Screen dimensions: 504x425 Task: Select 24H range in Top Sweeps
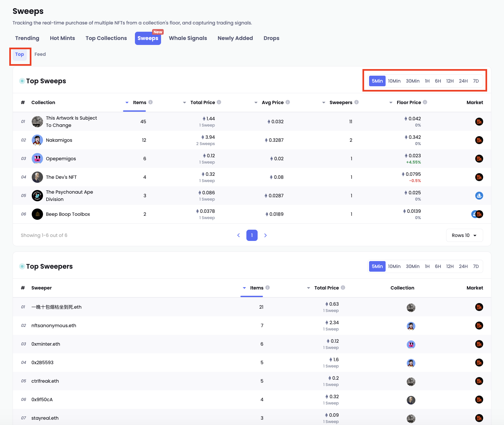pos(463,81)
